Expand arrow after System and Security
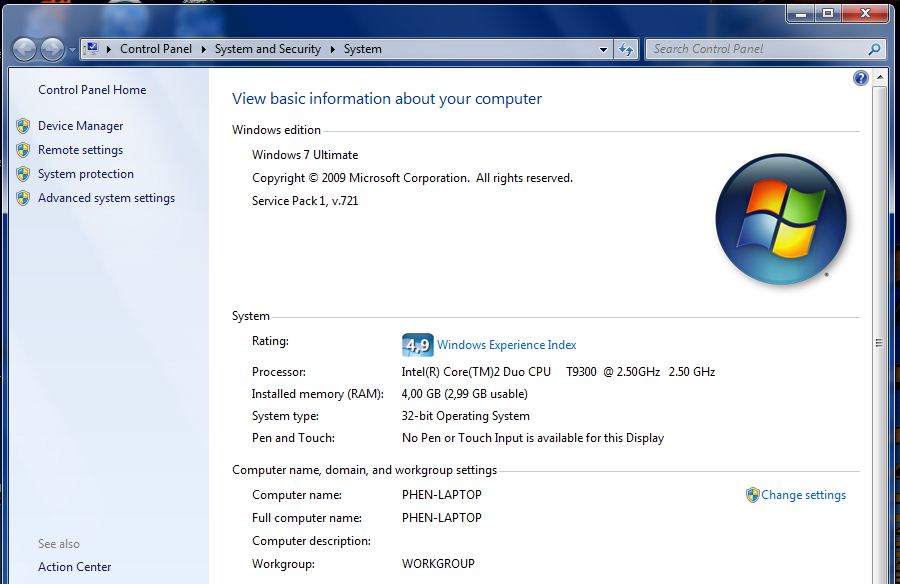 pyautogui.click(x=332, y=49)
